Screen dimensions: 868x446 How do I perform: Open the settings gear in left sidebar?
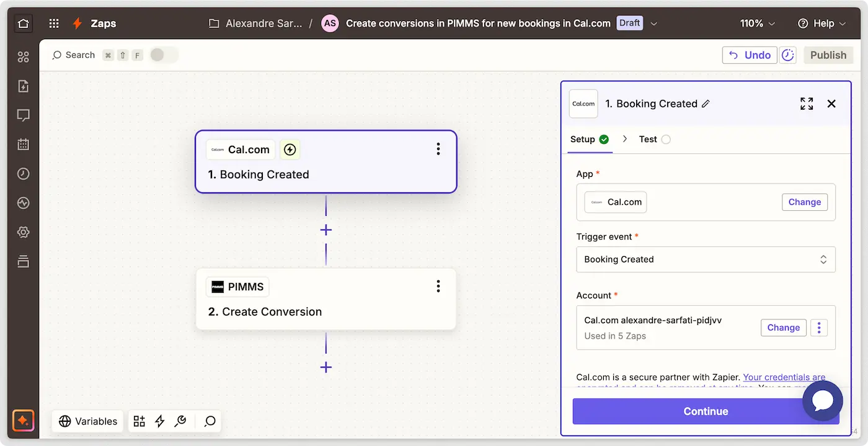coord(23,232)
